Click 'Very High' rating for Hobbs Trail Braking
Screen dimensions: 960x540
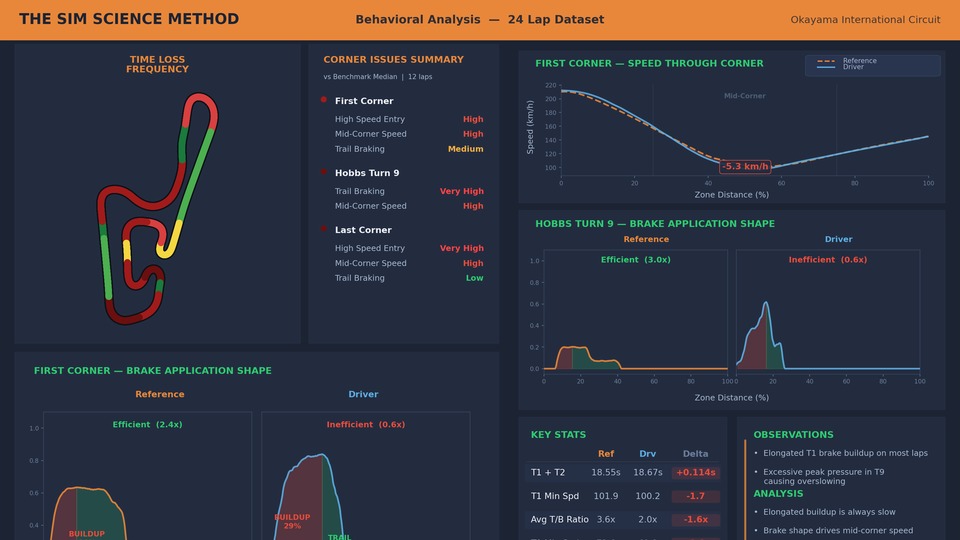pyautogui.click(x=462, y=191)
